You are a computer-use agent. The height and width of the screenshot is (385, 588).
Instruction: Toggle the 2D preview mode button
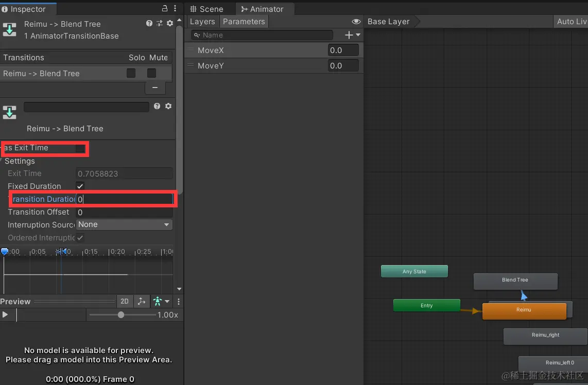pos(125,302)
